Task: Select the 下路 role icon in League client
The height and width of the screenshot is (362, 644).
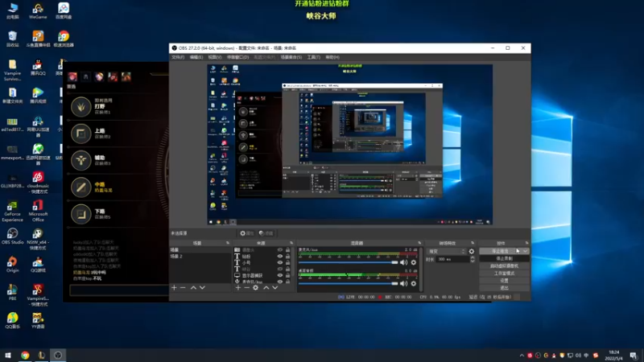Action: pyautogui.click(x=81, y=214)
